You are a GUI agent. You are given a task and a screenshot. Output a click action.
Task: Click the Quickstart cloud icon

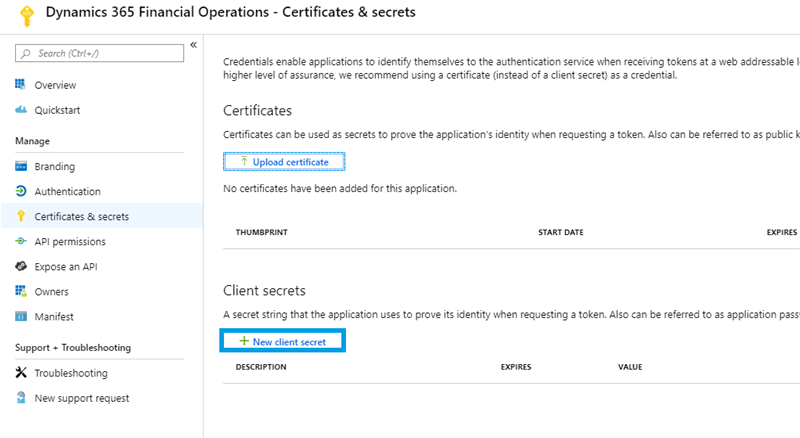[x=21, y=110]
